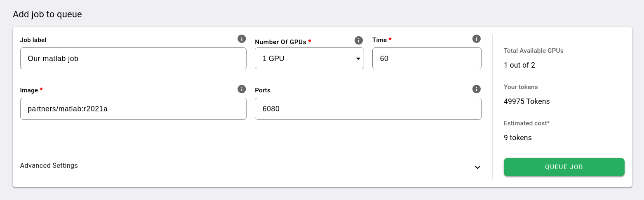Click the info icon next to Image

click(242, 89)
